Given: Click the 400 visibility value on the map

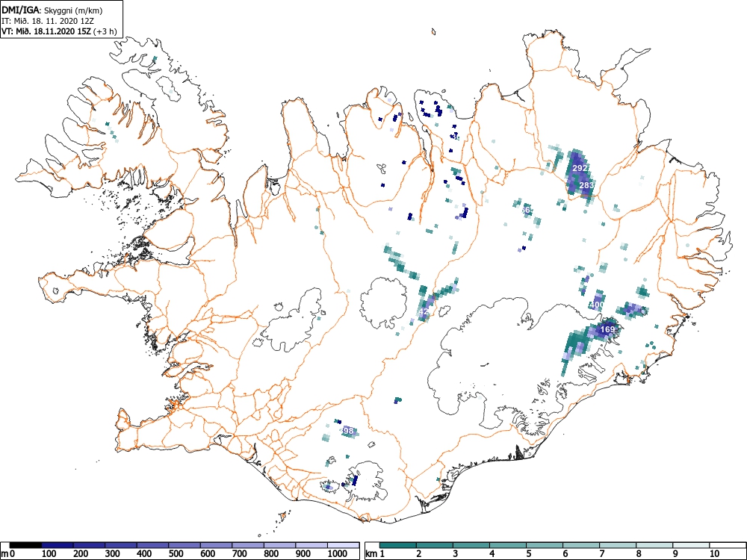Looking at the screenshot, I should click(x=597, y=305).
